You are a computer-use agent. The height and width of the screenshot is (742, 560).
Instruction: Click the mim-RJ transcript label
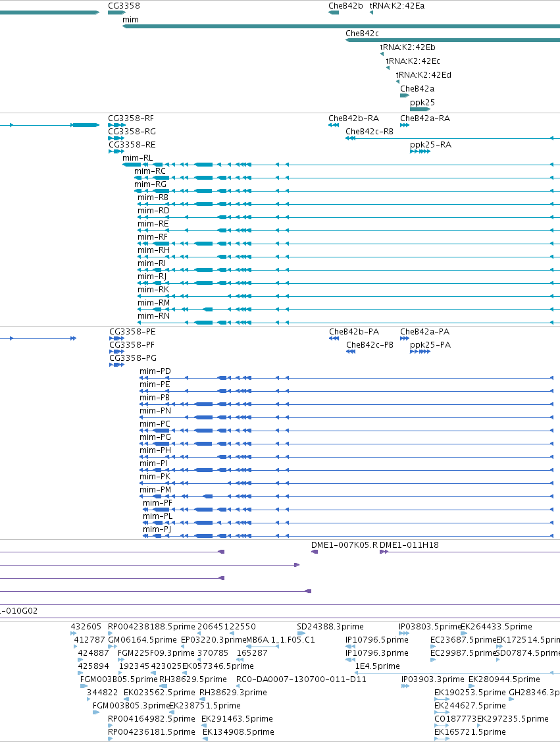[152, 277]
